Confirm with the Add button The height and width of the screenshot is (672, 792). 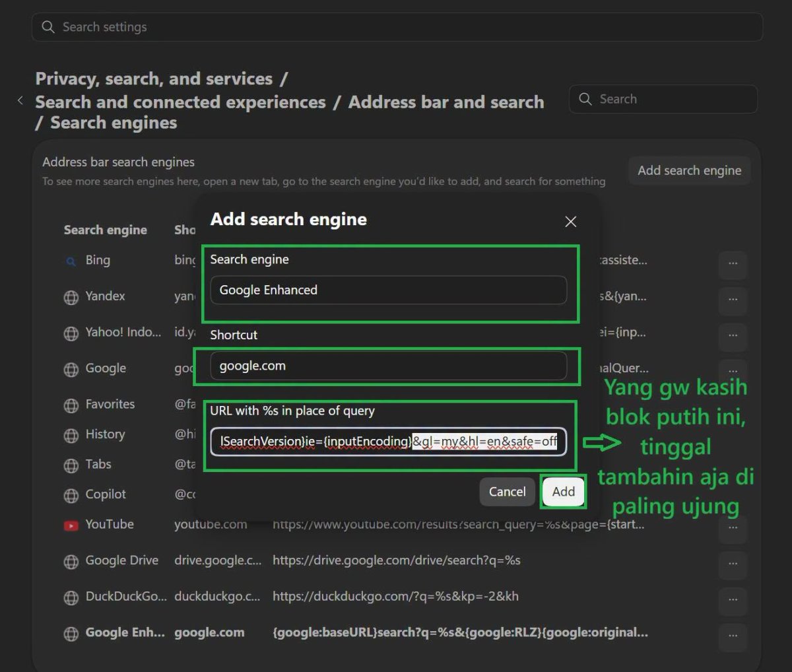coord(563,492)
